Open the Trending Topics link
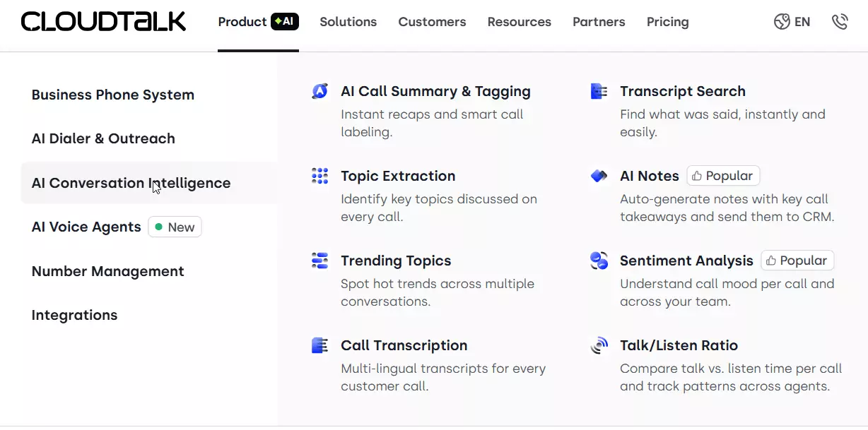868x430 pixels. coord(396,261)
